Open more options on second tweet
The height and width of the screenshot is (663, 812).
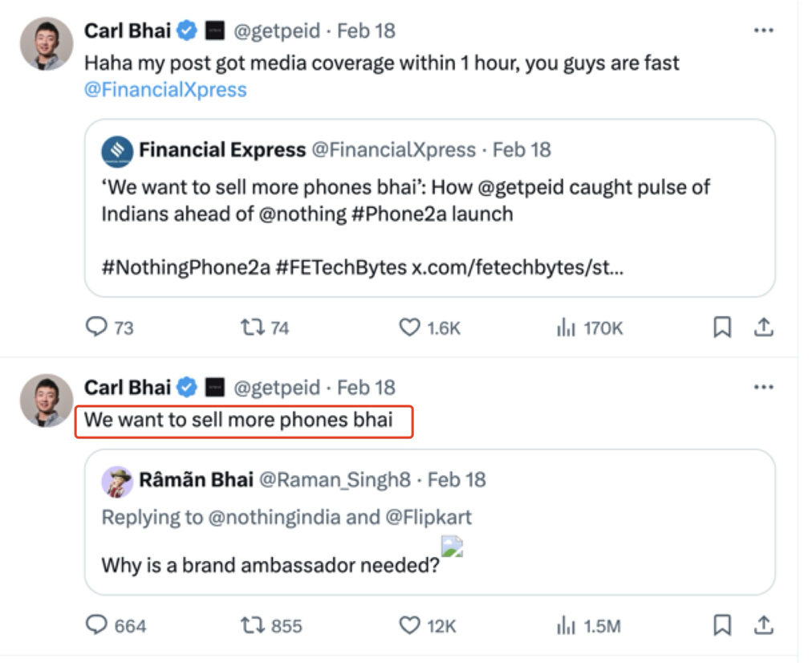(763, 388)
